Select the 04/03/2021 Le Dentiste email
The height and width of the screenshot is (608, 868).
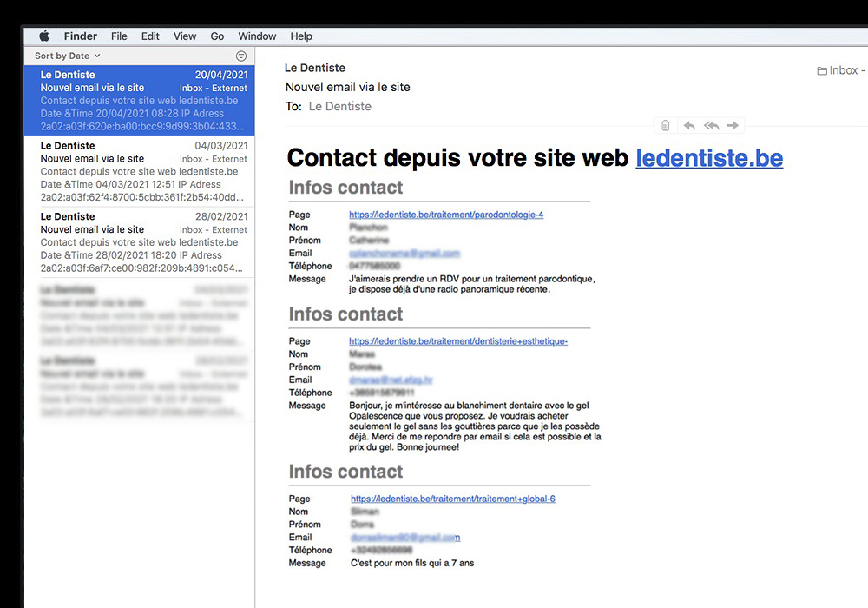(x=140, y=172)
